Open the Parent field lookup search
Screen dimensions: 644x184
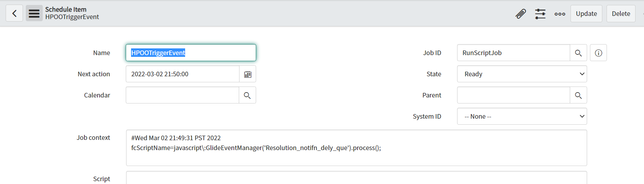pyautogui.click(x=578, y=95)
